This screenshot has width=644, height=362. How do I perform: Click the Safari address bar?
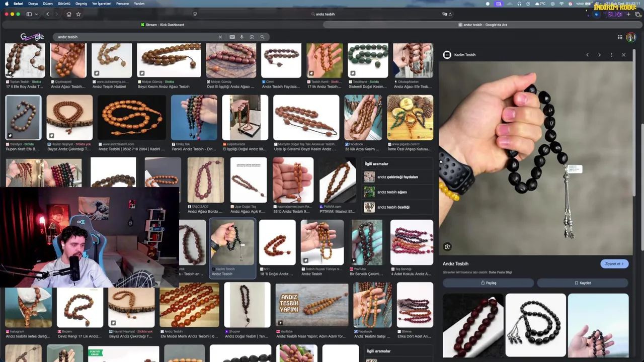(x=322, y=14)
